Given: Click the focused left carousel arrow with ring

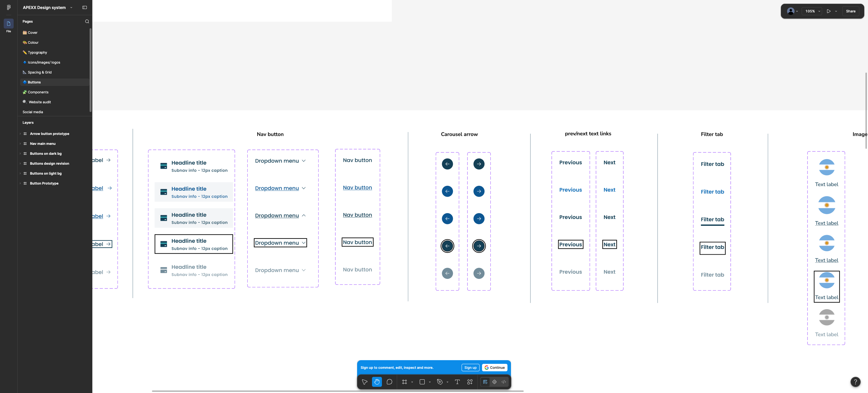Looking at the screenshot, I should 447,246.
